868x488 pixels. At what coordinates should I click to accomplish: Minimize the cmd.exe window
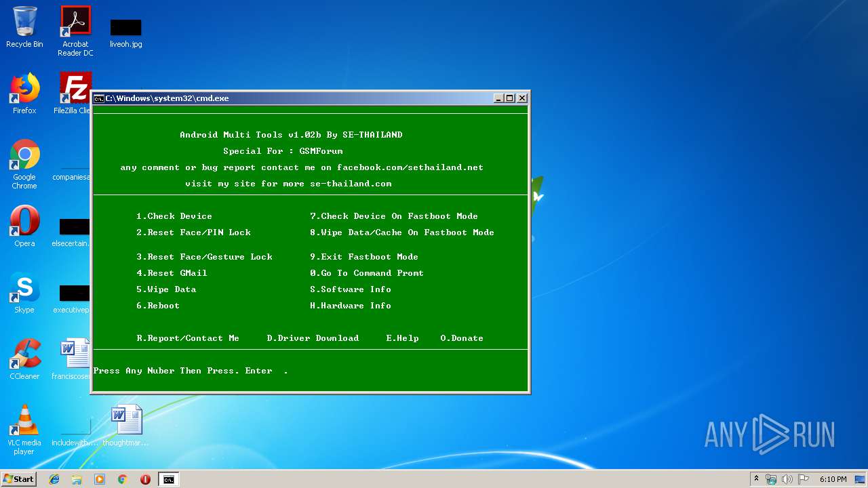[498, 98]
